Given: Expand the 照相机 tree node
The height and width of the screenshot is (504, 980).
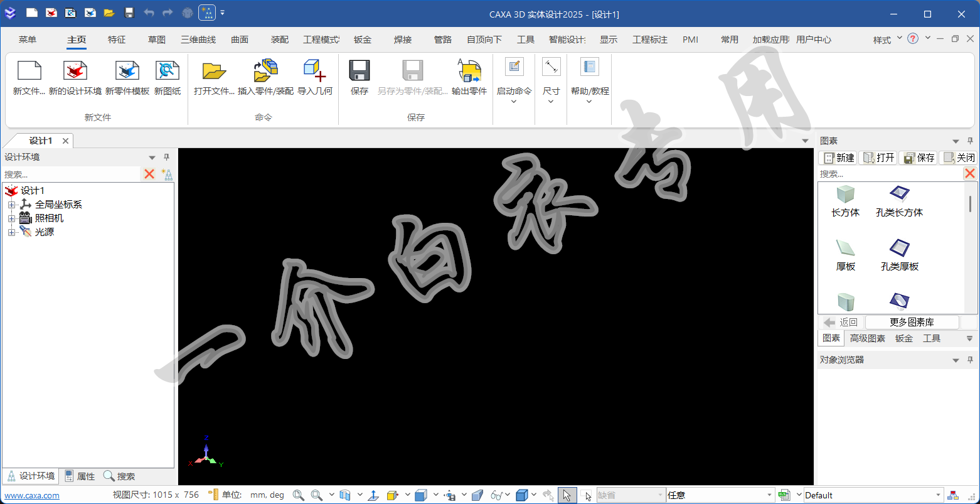Looking at the screenshot, I should pyautogui.click(x=11, y=218).
